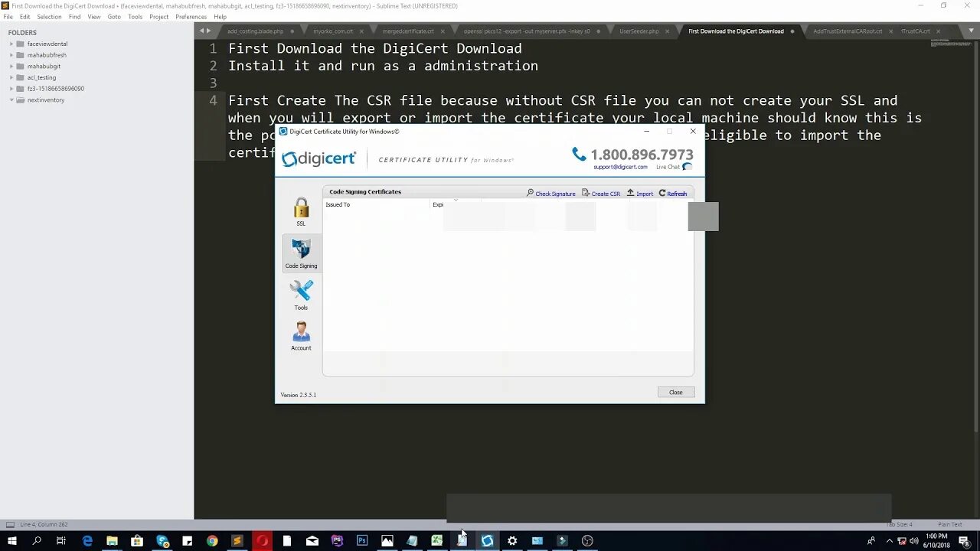Click the Close button in DigiCert utility
980x551 pixels.
[x=676, y=392]
